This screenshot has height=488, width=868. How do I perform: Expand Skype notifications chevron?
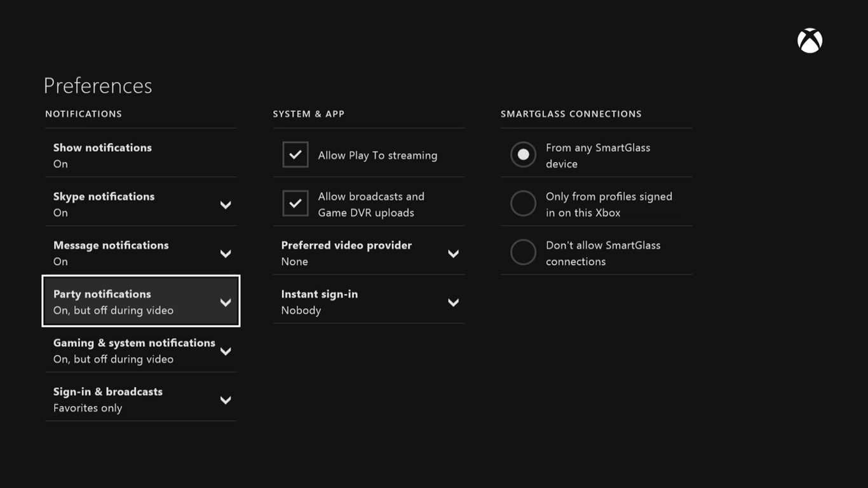[226, 205]
